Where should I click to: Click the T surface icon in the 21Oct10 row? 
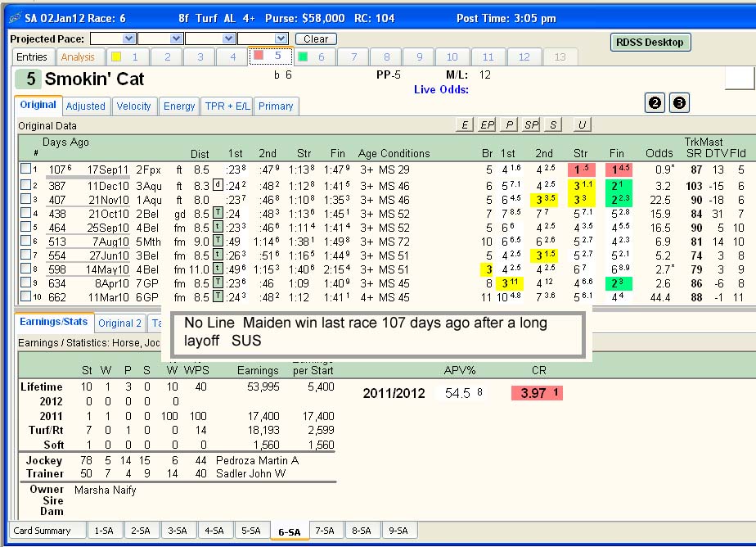pyautogui.click(x=218, y=213)
